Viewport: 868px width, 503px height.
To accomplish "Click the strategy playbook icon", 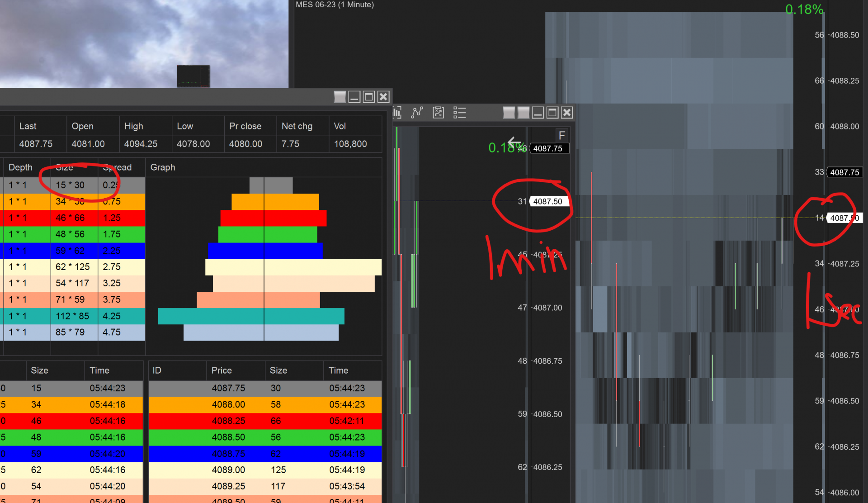I will [x=438, y=112].
